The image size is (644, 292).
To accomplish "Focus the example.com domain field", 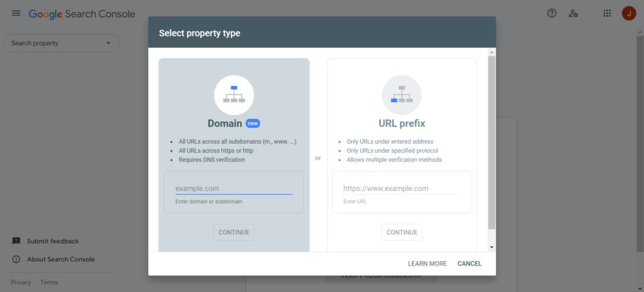I will pyautogui.click(x=234, y=188).
